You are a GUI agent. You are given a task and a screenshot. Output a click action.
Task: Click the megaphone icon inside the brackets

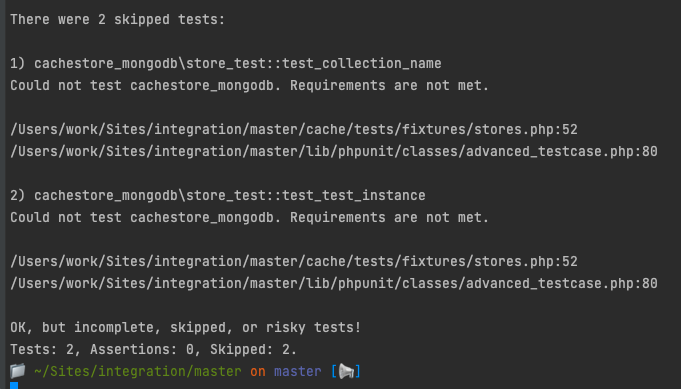(x=346, y=371)
